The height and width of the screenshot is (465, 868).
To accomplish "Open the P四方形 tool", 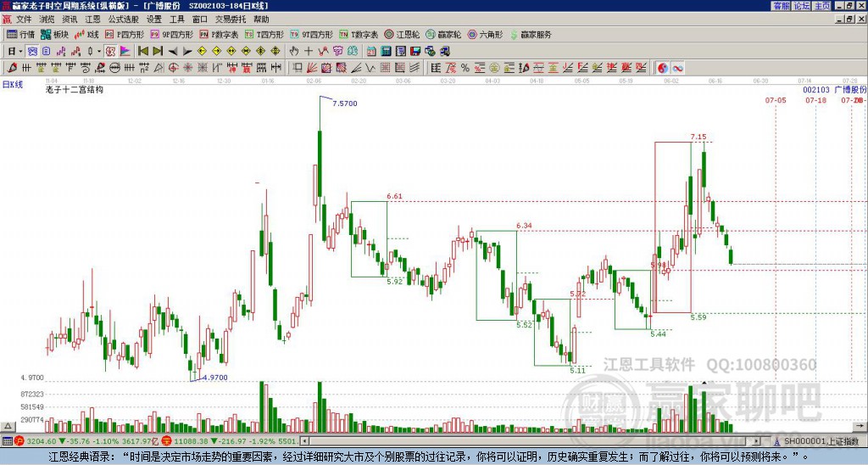I will click(125, 34).
